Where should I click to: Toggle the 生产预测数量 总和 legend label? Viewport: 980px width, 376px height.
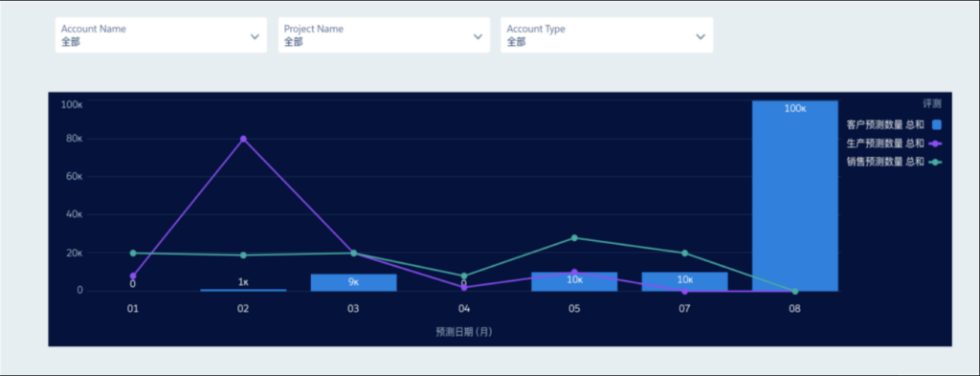(x=885, y=143)
